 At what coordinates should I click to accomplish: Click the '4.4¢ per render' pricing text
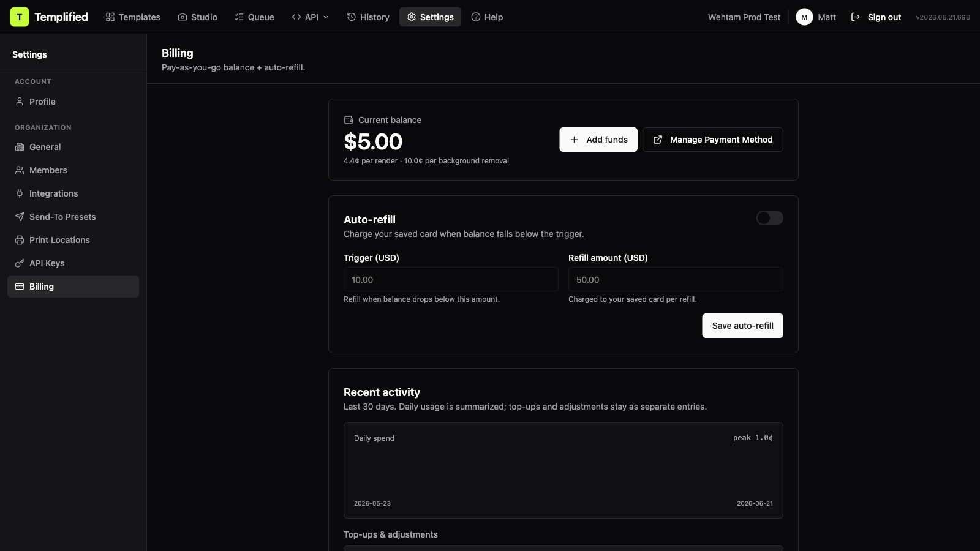[371, 161]
